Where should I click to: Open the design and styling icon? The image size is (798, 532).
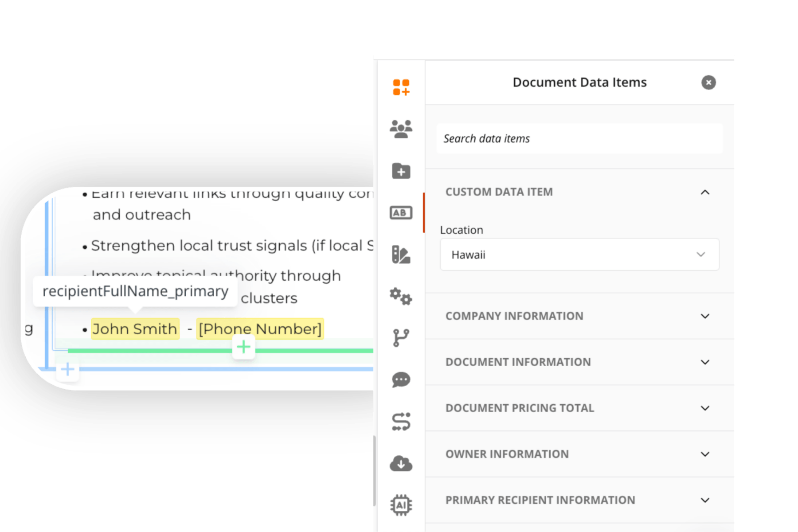click(401, 254)
